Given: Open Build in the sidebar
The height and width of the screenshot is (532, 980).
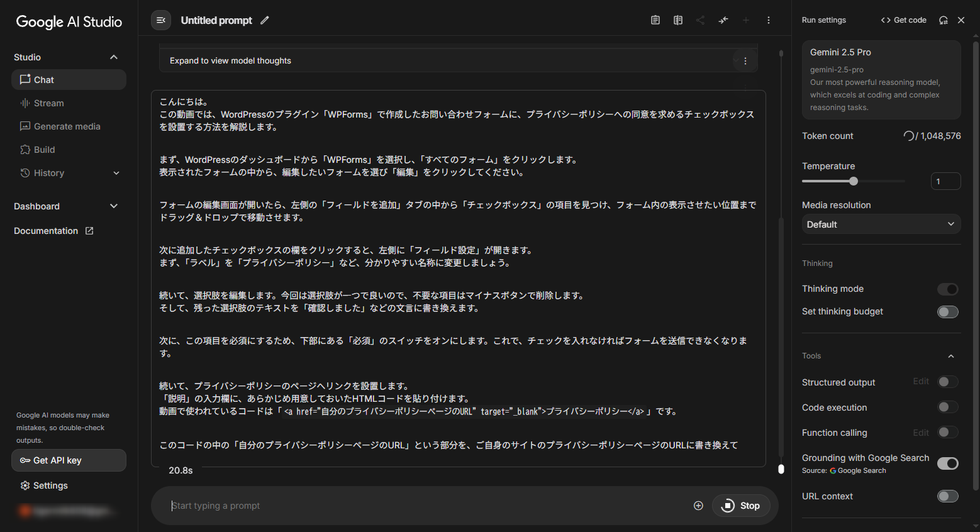Looking at the screenshot, I should pyautogui.click(x=69, y=150).
